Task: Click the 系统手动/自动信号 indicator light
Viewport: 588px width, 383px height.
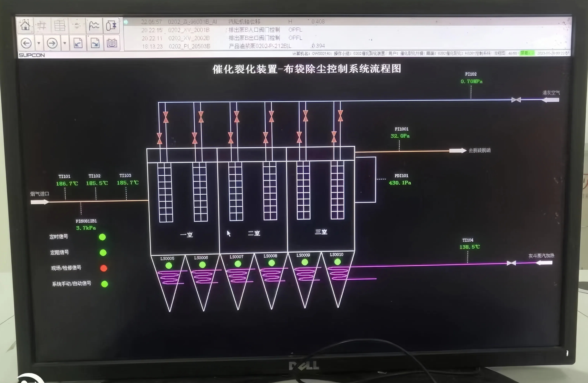Action: pyautogui.click(x=104, y=284)
